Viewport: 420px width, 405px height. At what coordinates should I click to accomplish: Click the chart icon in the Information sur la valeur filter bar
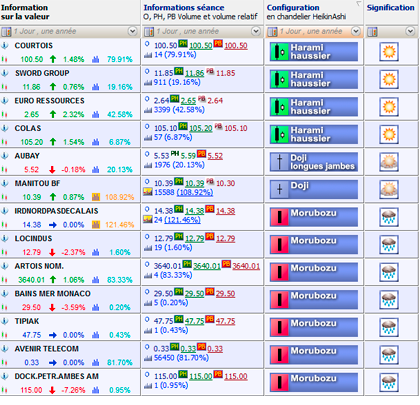[6, 32]
